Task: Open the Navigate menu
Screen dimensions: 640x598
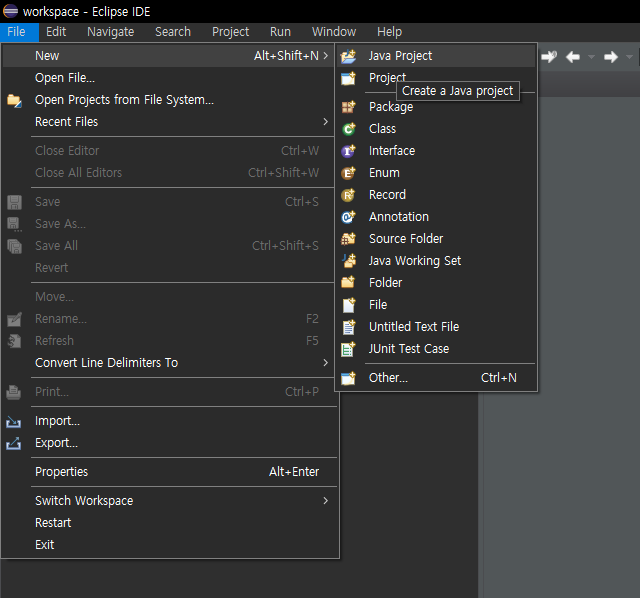Action: [x=111, y=32]
